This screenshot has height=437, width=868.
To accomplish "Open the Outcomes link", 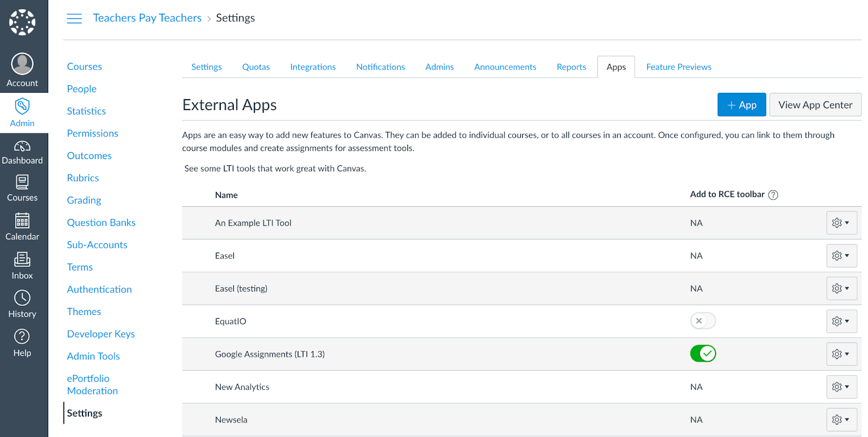I will pos(89,156).
